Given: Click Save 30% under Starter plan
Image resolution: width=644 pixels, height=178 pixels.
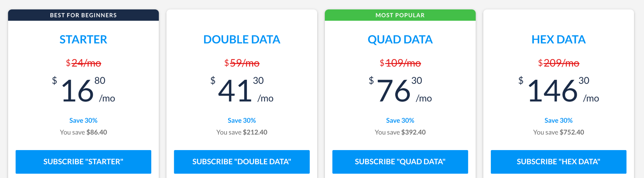Looking at the screenshot, I should (x=83, y=121).
